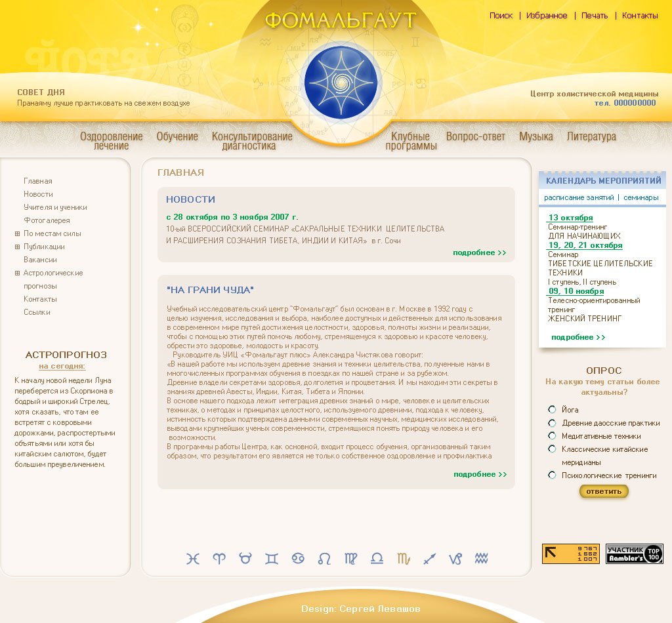Expand the По местам силы submenu
Image resolution: width=672 pixels, height=623 pixels.
18,233
